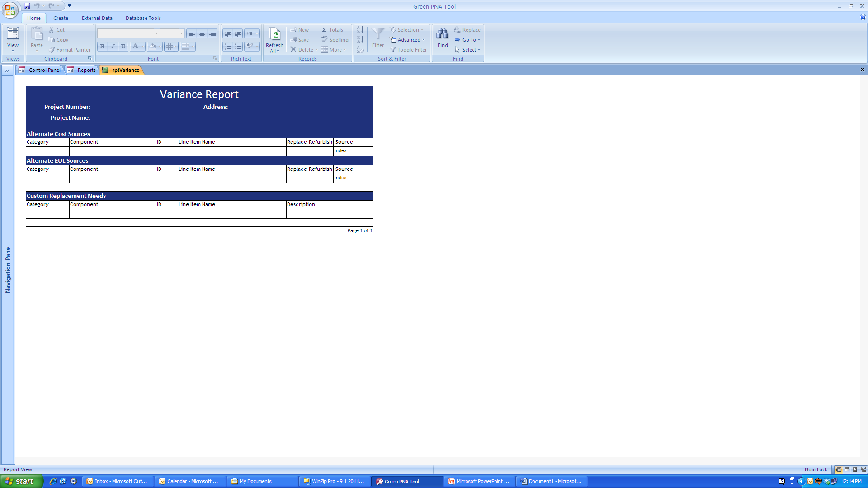Expand the Navigation Pane shutter

(x=7, y=70)
